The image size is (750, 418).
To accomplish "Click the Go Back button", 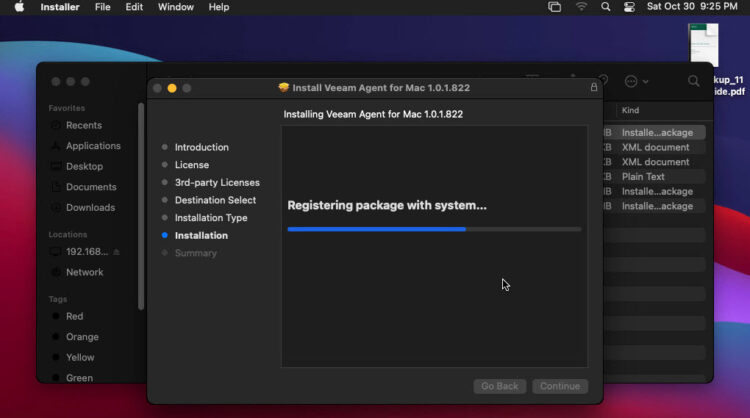I will click(499, 386).
